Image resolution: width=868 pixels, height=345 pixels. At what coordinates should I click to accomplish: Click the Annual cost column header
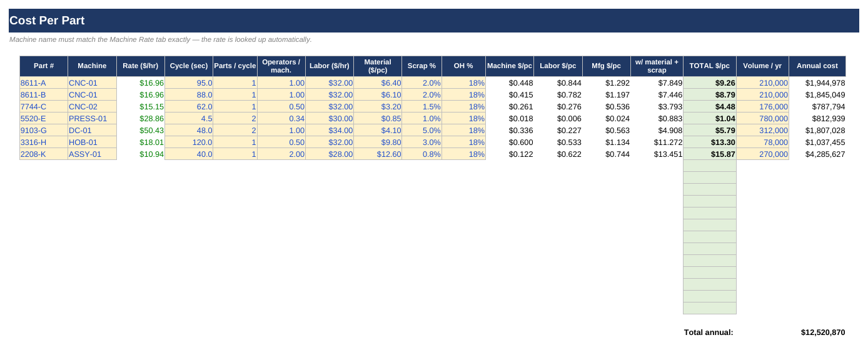817,66
